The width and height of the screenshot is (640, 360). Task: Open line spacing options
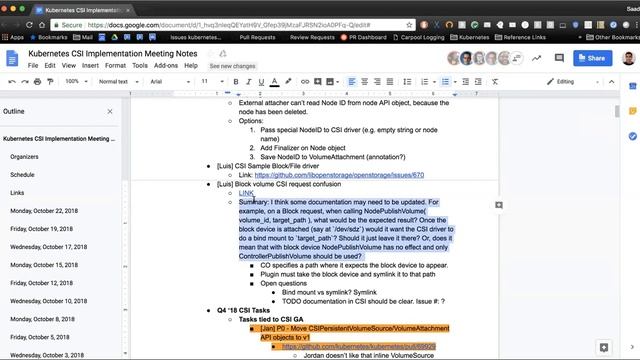click(407, 82)
